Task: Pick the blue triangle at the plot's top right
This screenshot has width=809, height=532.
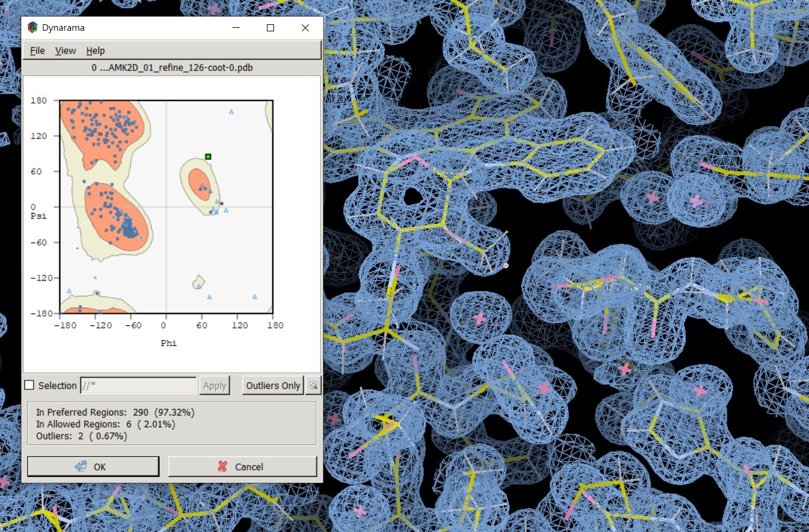Action: [x=231, y=111]
